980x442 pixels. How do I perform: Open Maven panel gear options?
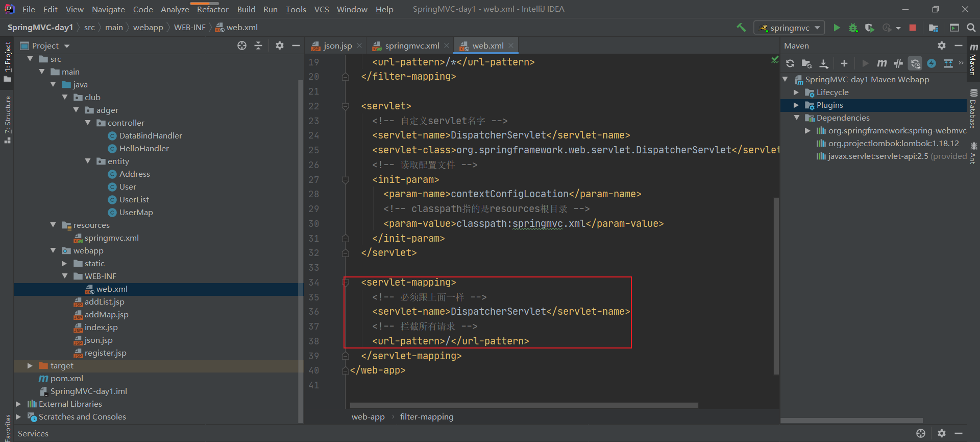pos(942,45)
